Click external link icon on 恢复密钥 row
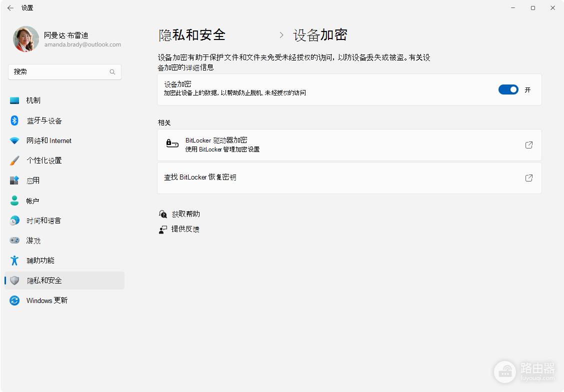 coord(529,178)
